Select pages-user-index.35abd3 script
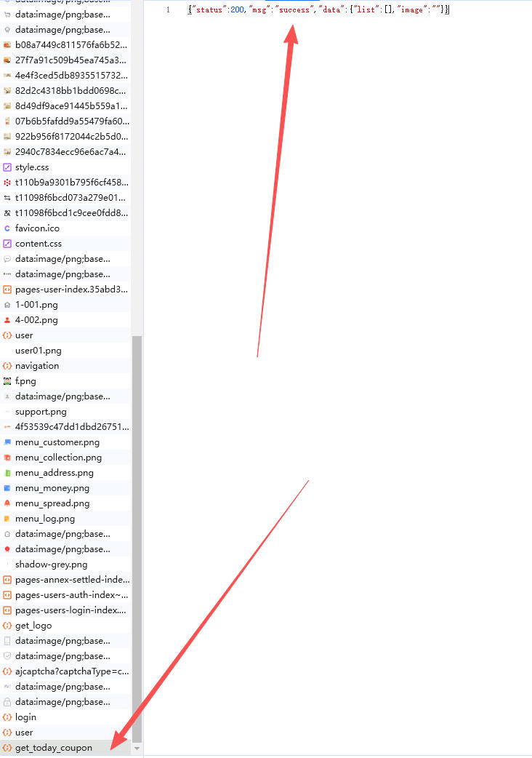Viewport: 532px width, 758px height. 65,289
